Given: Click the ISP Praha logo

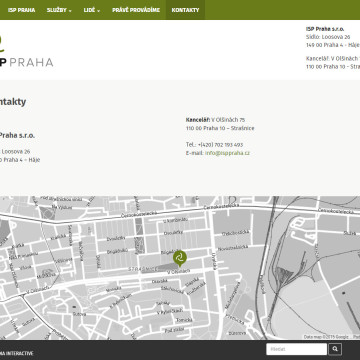Looking at the screenshot, I should coord(25,52).
